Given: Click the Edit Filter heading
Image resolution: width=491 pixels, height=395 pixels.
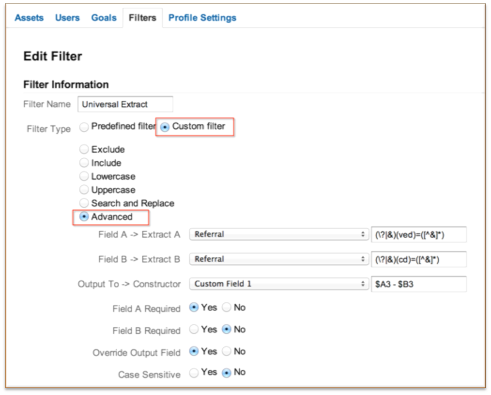Looking at the screenshot, I should pos(53,56).
